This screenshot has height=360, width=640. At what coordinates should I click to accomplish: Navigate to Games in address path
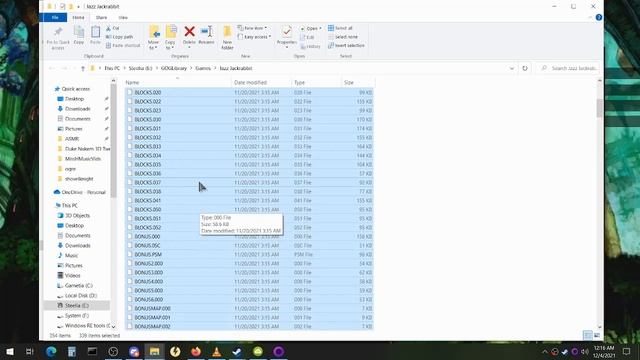tap(203, 69)
